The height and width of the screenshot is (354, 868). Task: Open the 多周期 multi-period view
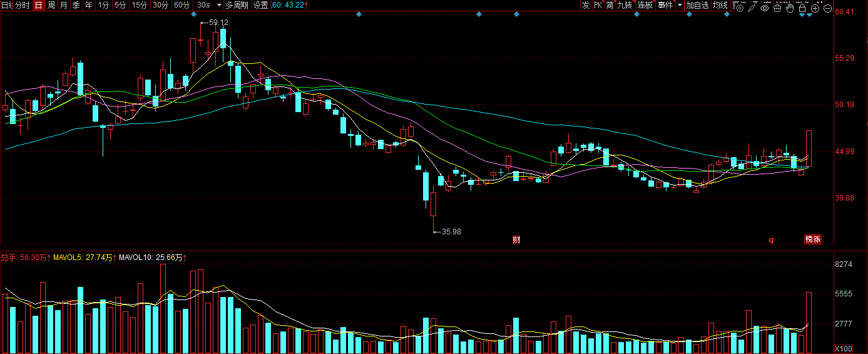[237, 5]
